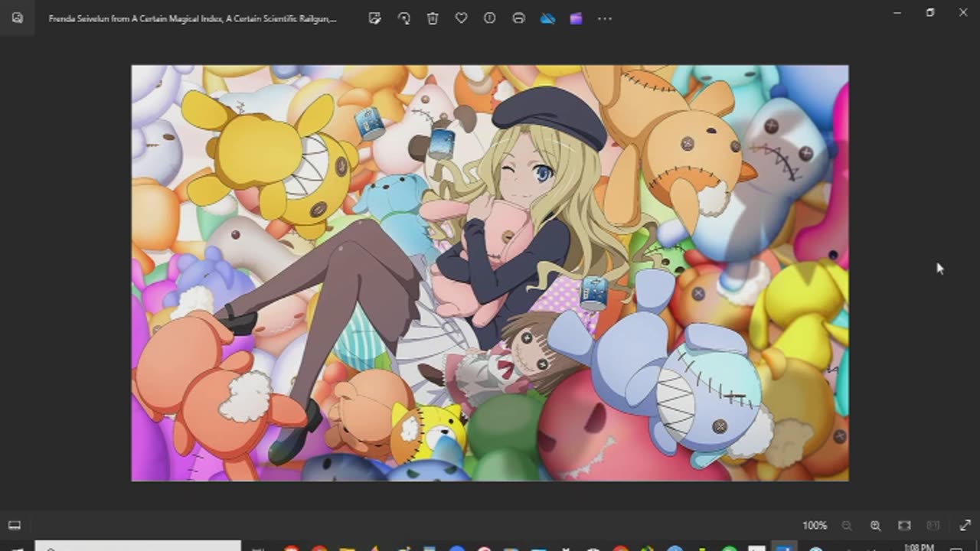Open the Photos gallery icon beside the title
This screenshot has height=551, width=980.
point(17,18)
